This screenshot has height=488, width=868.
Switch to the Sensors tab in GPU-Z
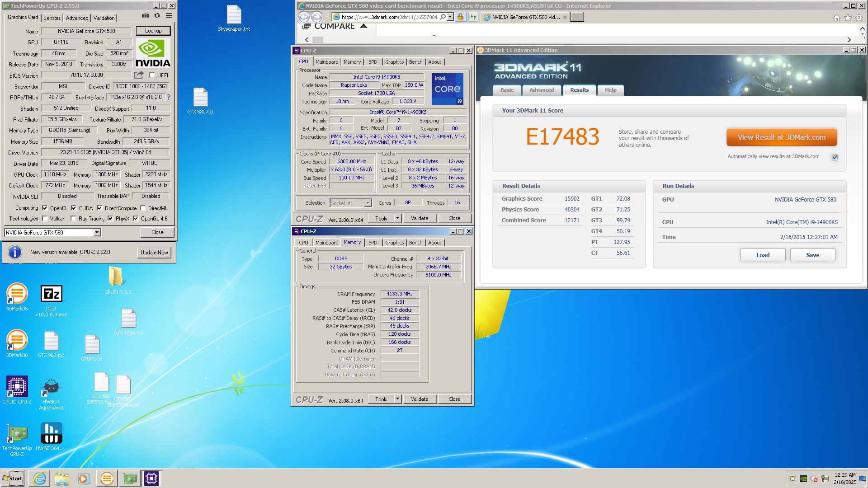[x=52, y=18]
